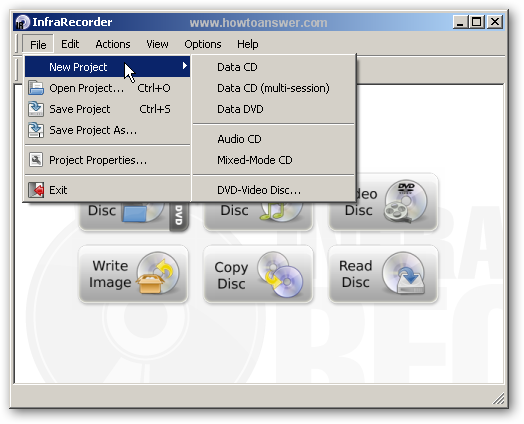Open the View menu
The width and height of the screenshot is (524, 424).
pos(157,44)
